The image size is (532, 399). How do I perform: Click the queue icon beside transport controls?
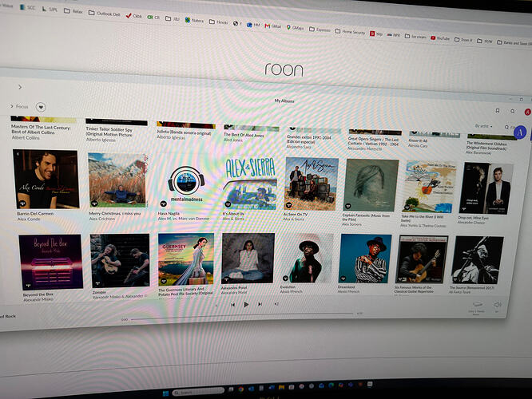(x=276, y=304)
